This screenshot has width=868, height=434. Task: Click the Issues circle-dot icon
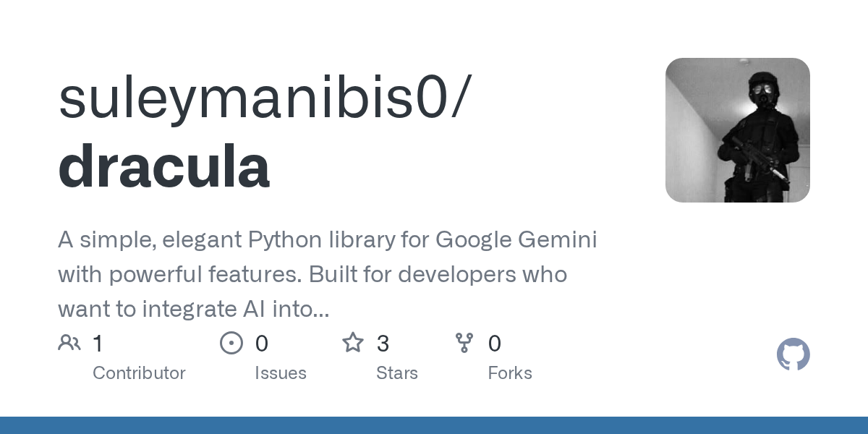click(231, 343)
